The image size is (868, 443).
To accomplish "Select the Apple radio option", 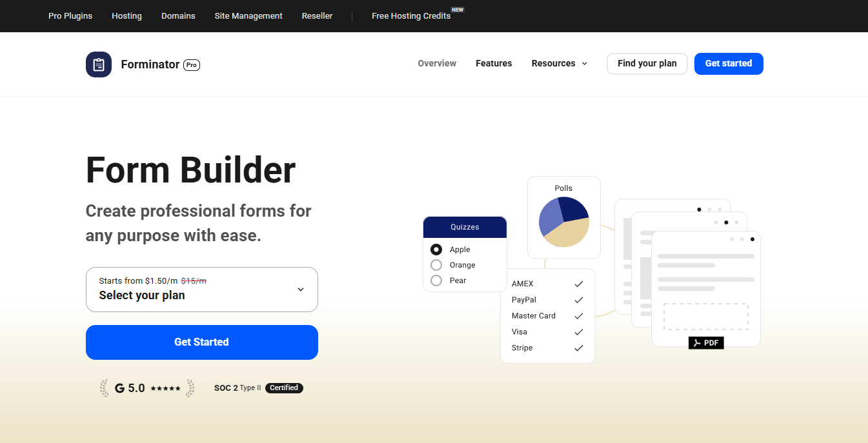I will pyautogui.click(x=436, y=250).
